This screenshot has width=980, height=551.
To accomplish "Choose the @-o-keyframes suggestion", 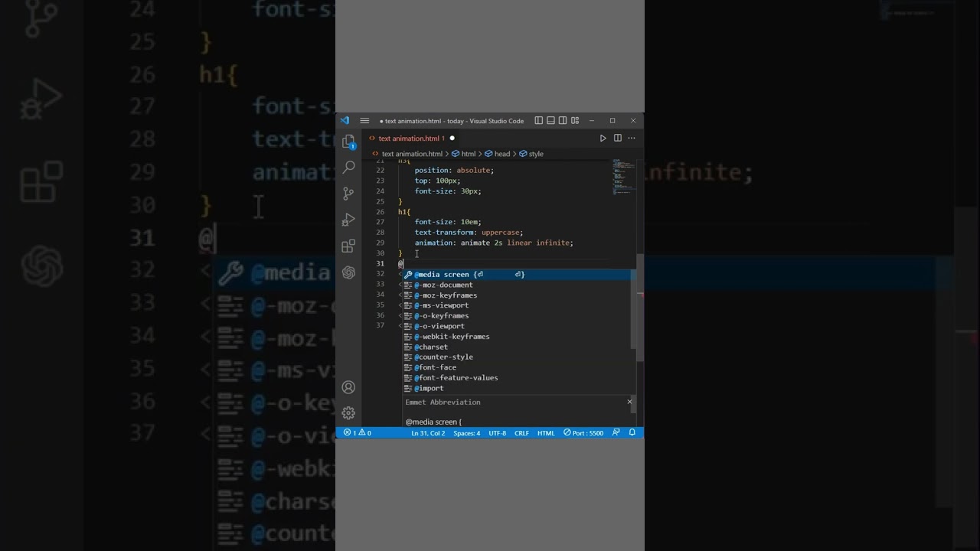I will point(517,316).
